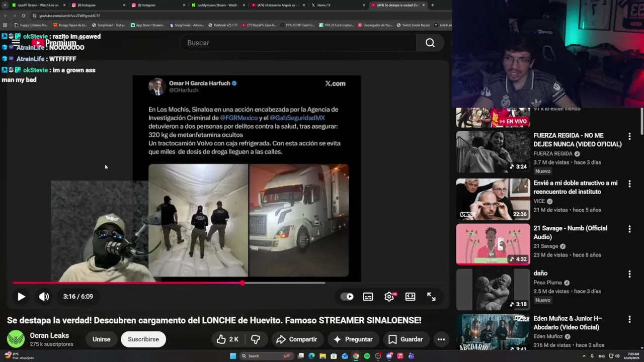Click the Compartir share button

(x=296, y=339)
